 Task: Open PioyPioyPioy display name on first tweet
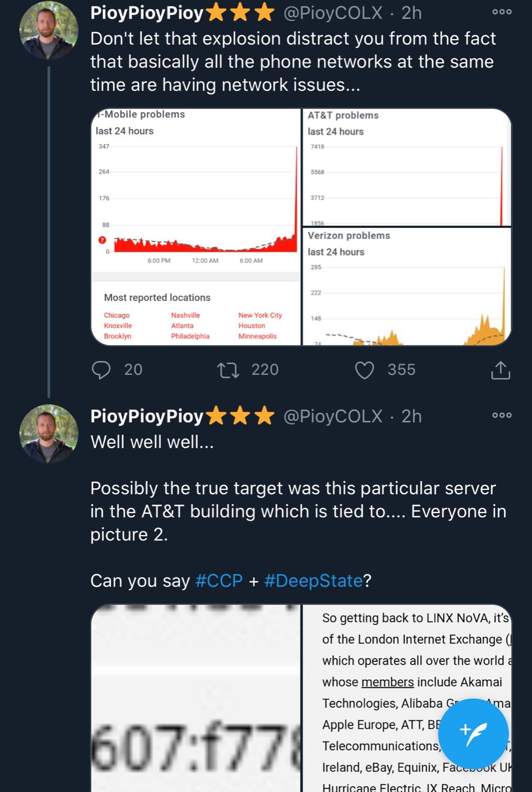[x=147, y=13]
